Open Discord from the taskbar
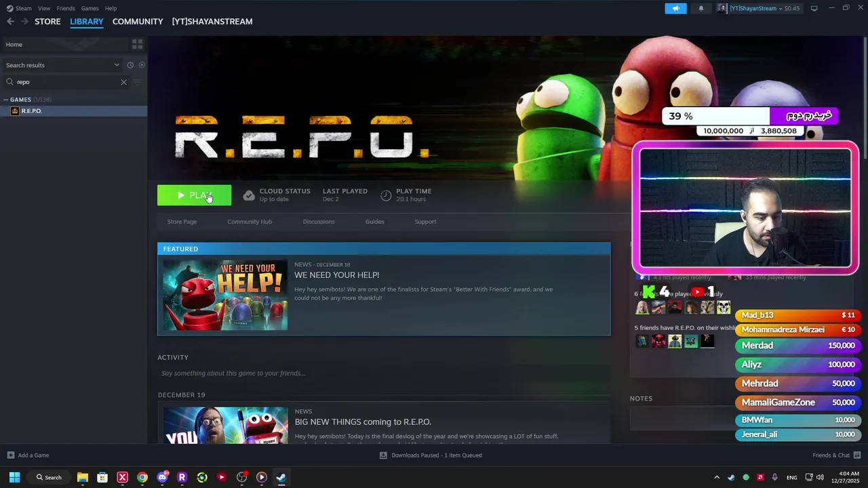868x488 pixels. pyautogui.click(x=162, y=477)
